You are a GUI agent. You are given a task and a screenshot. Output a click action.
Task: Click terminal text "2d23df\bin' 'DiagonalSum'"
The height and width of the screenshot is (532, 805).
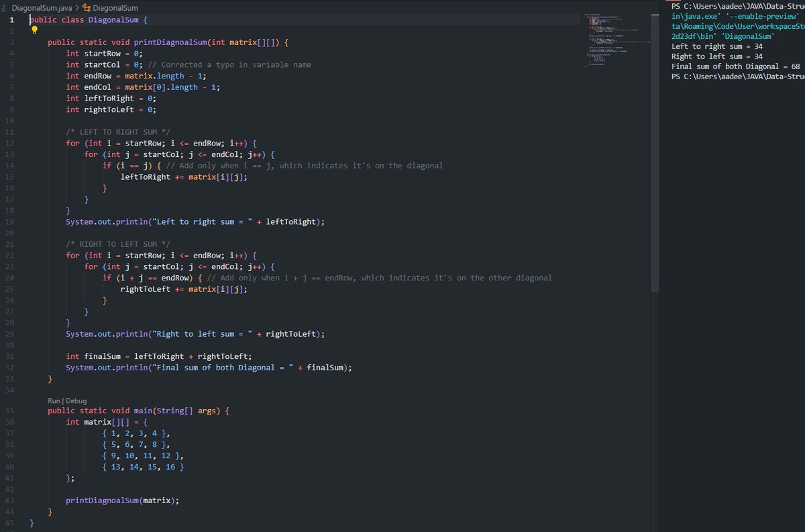(x=724, y=36)
